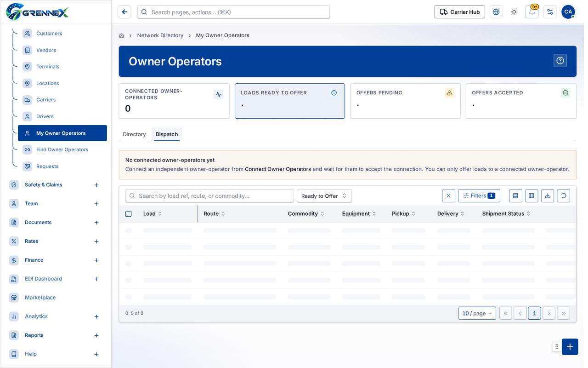Open the CA user avatar menu
Image resolution: width=588 pixels, height=368 pixels.
[568, 12]
